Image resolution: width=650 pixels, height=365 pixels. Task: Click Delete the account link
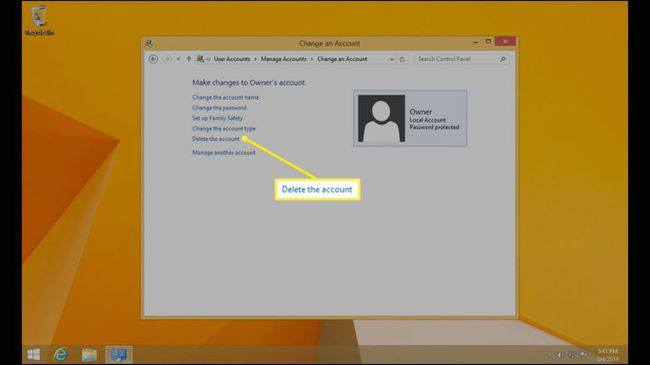pos(216,139)
